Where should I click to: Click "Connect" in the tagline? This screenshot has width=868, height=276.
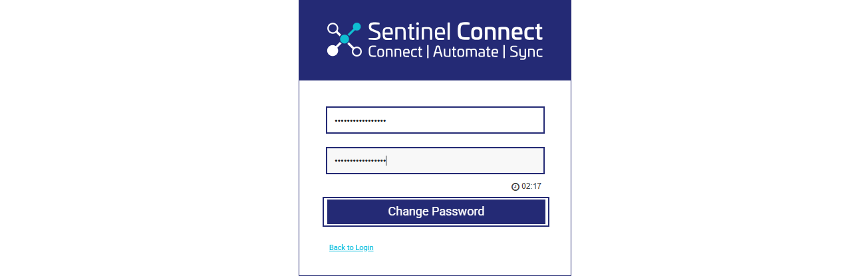tap(394, 52)
